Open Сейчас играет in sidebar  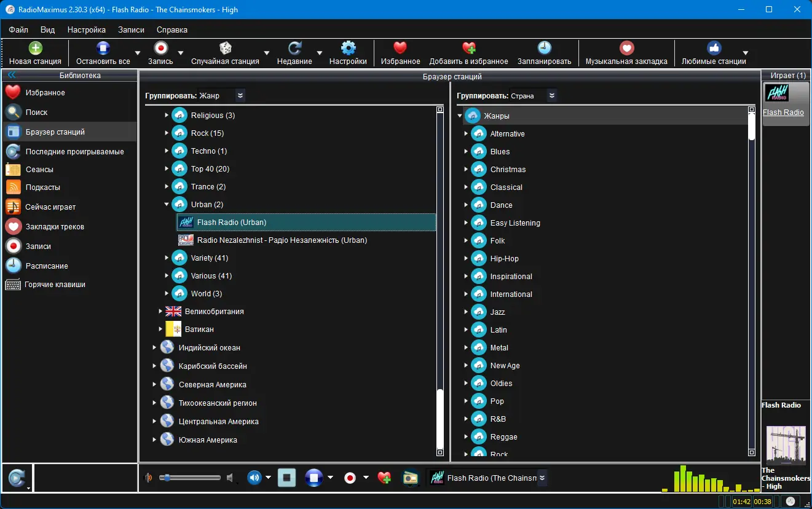tap(69, 207)
